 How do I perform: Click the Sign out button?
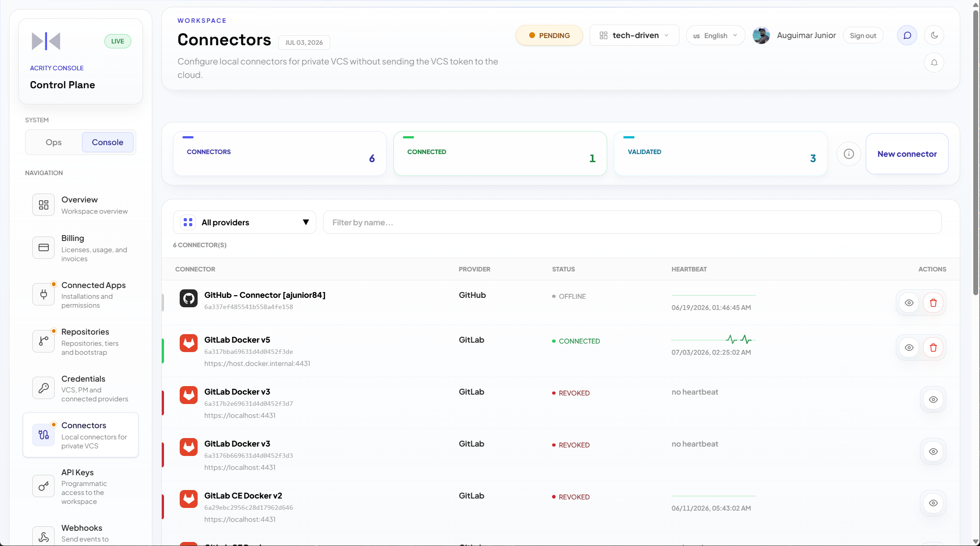[x=863, y=35]
